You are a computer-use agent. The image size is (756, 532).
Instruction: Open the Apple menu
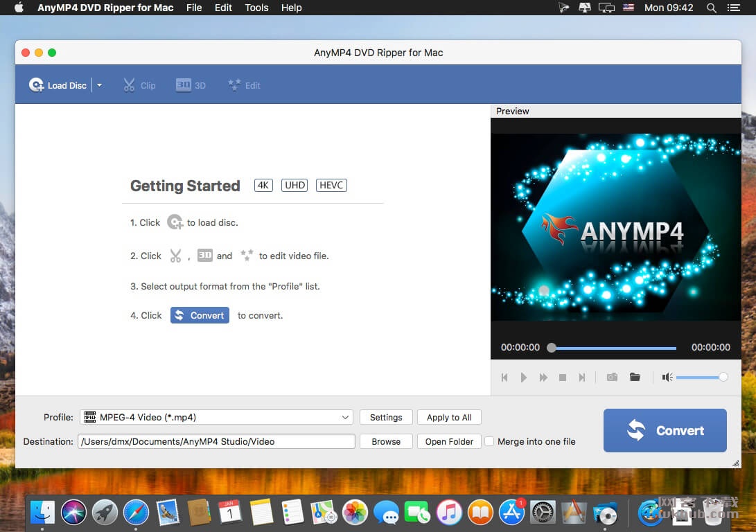coord(19,8)
